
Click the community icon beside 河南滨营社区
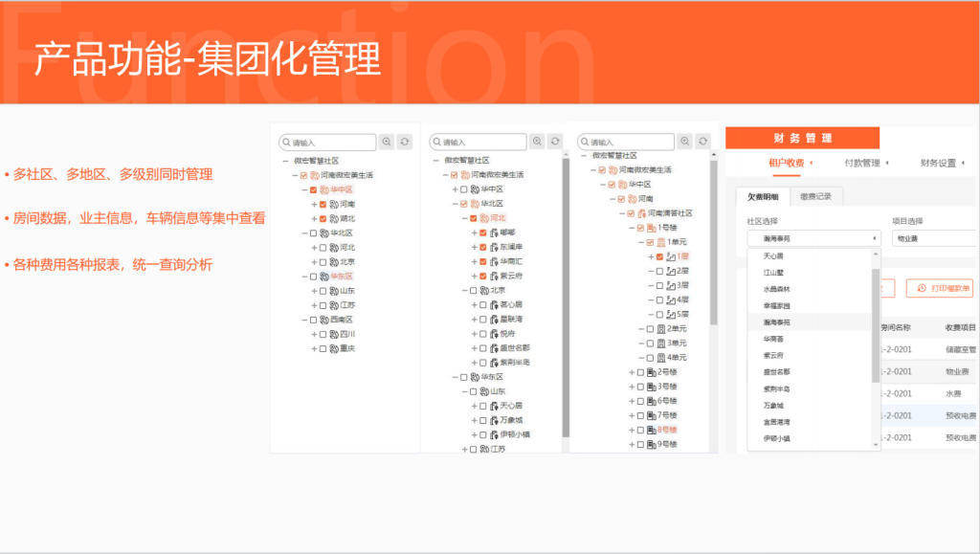pyautogui.click(x=639, y=214)
